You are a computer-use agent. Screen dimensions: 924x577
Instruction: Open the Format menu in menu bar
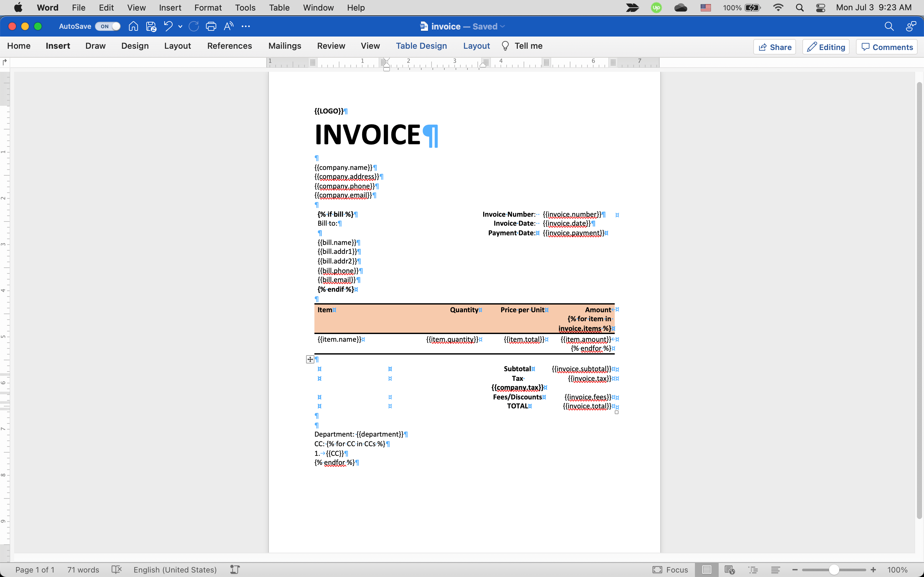point(208,8)
